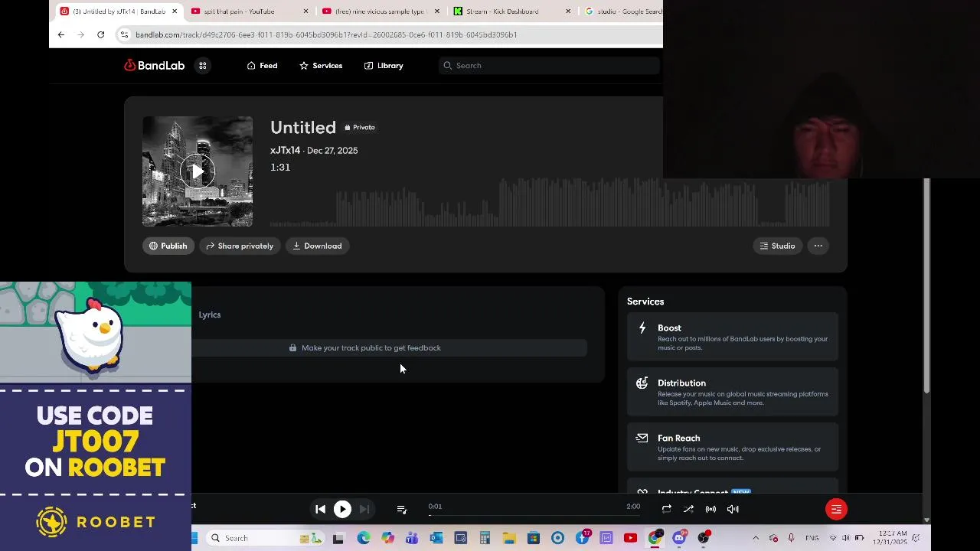The image size is (980, 551).
Task: Click the broadcast radio icon in player
Action: (710, 509)
